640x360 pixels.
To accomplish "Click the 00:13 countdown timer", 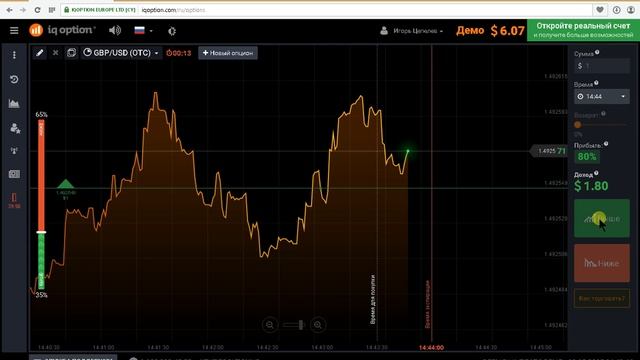I will (x=179, y=53).
